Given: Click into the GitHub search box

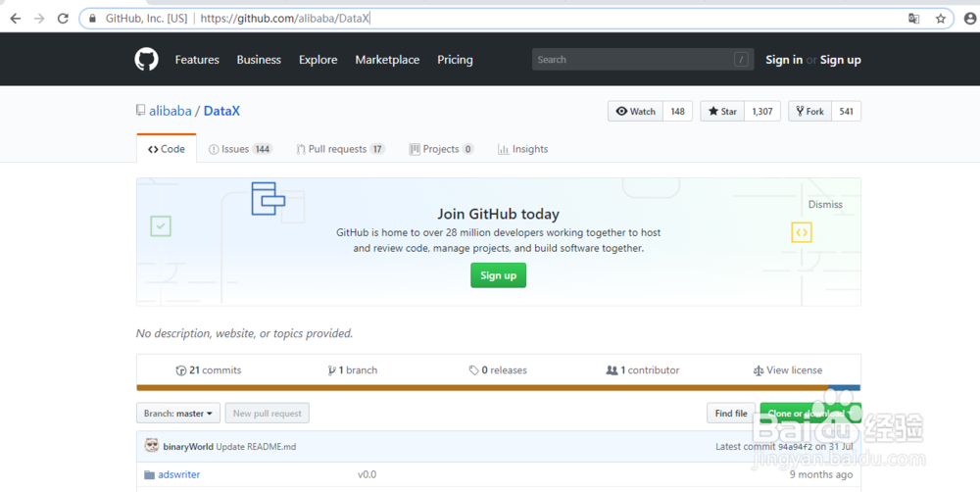Looking at the screenshot, I should click(x=643, y=60).
